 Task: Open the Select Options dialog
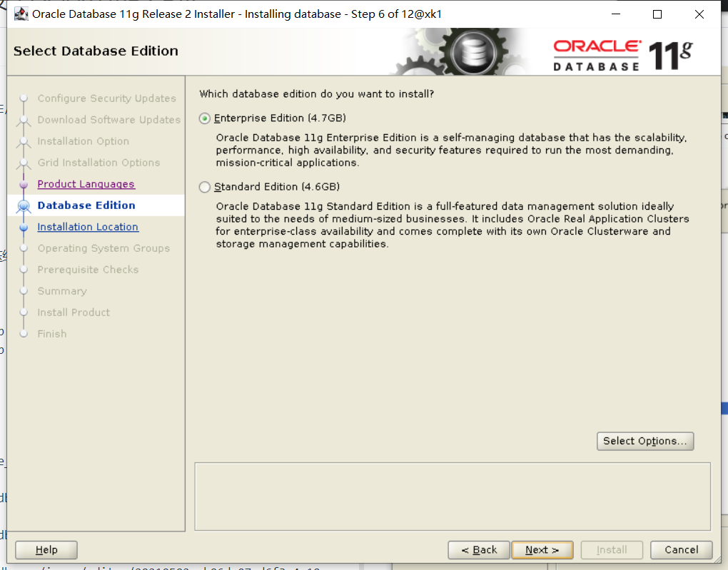coord(645,441)
